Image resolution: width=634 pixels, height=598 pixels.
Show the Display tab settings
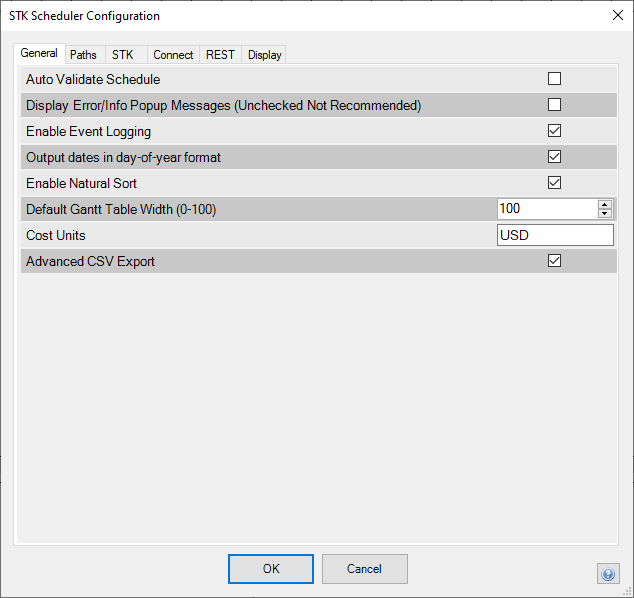(265, 55)
